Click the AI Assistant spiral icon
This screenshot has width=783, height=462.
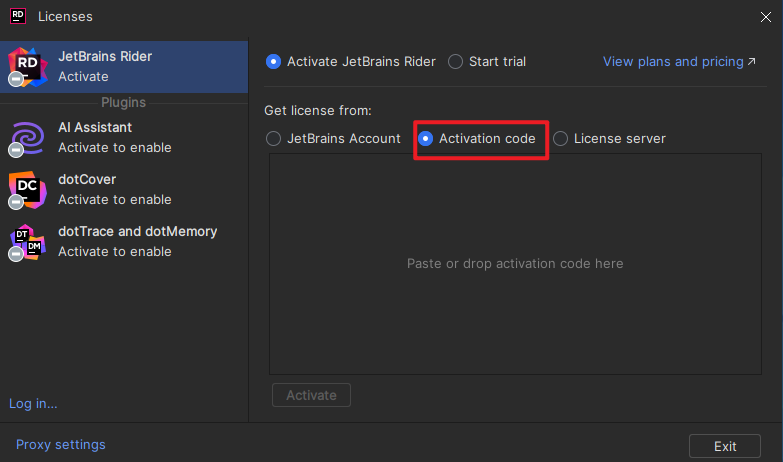coord(28,138)
